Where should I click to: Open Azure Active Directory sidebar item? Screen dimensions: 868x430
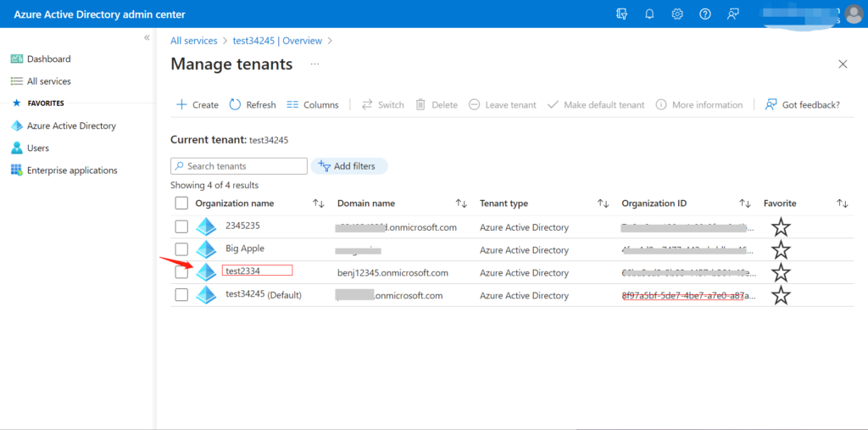point(64,126)
